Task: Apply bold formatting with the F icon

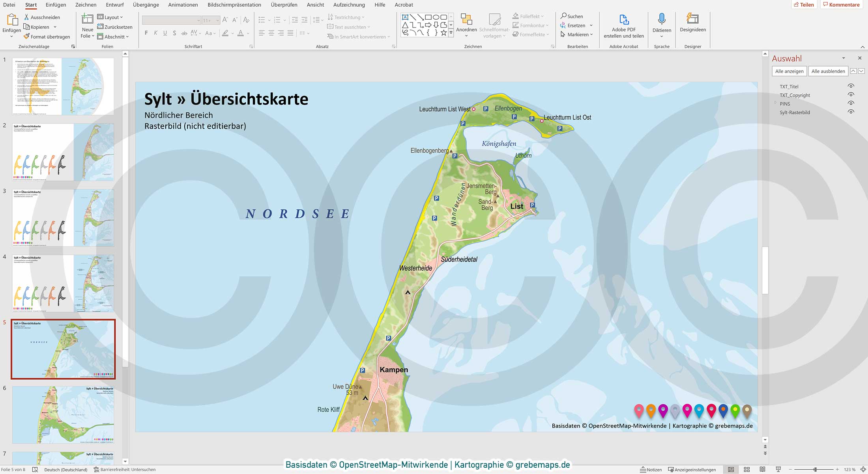Action: pyautogui.click(x=146, y=33)
